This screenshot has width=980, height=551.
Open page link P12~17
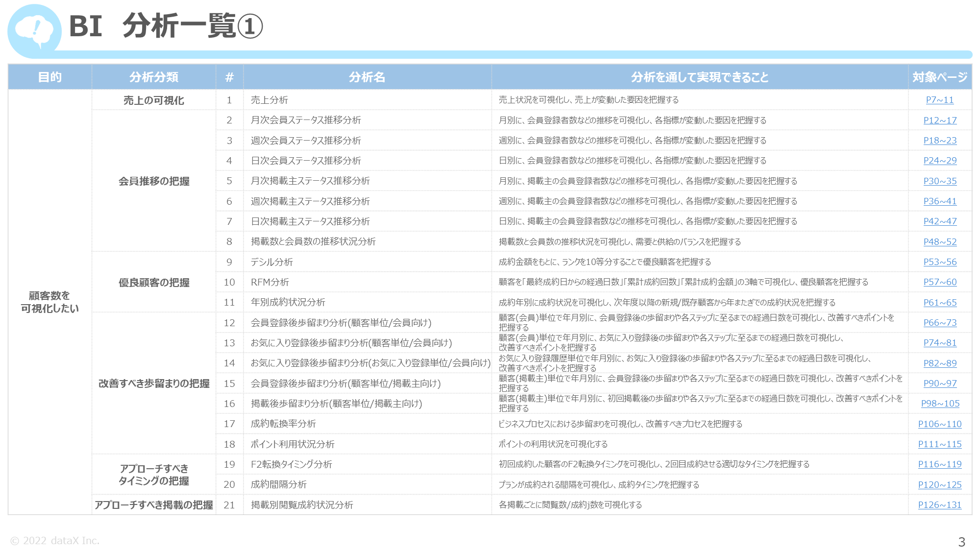tap(940, 120)
